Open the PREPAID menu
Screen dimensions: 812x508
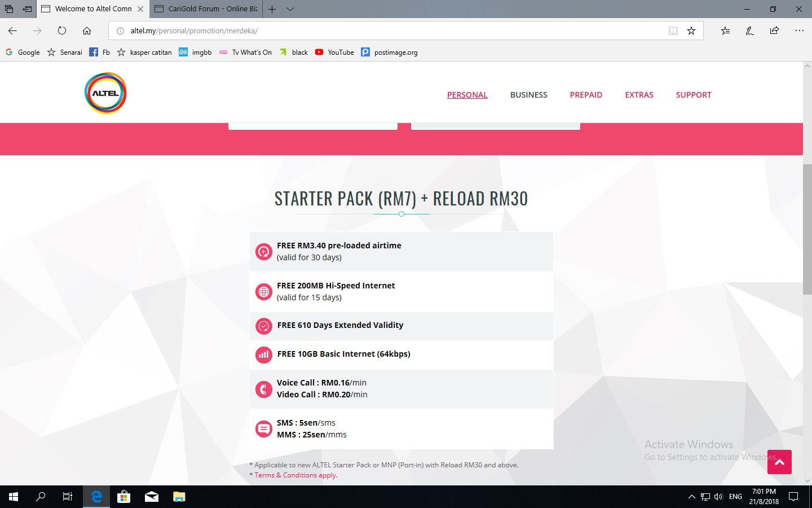(586, 95)
